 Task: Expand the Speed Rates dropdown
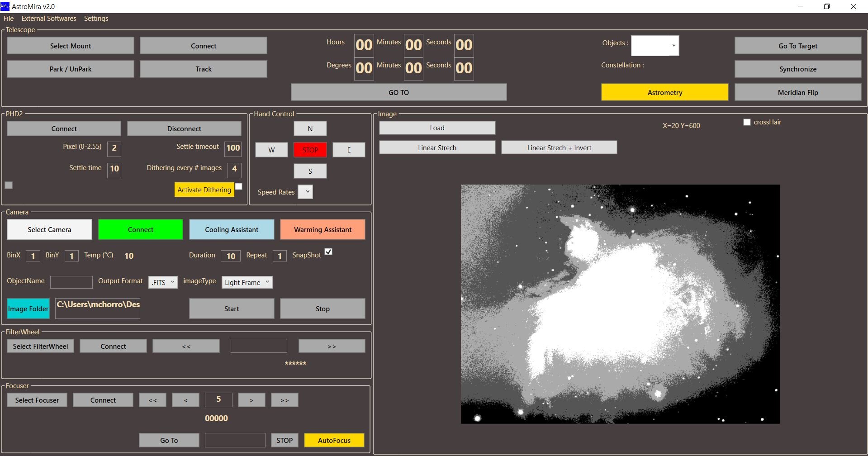tap(305, 192)
